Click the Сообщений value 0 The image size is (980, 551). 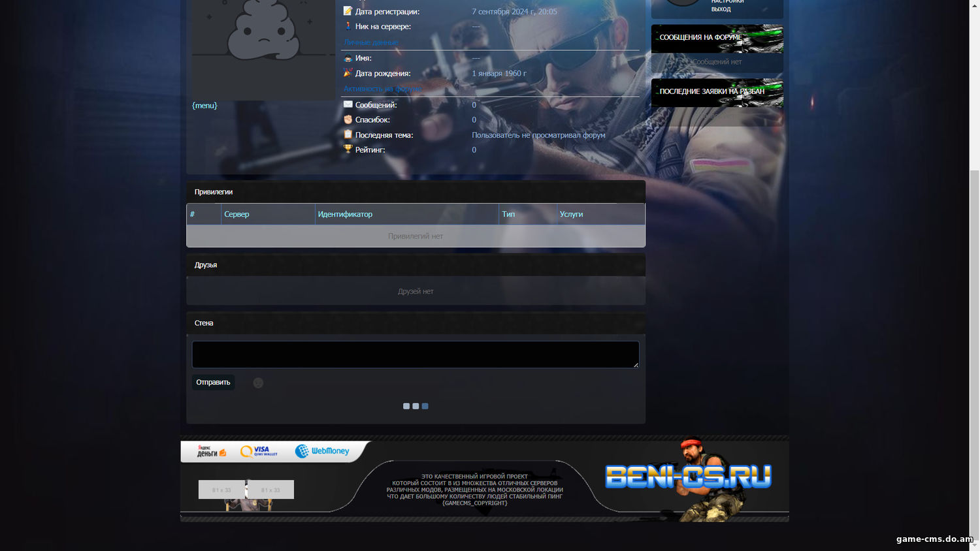click(474, 105)
